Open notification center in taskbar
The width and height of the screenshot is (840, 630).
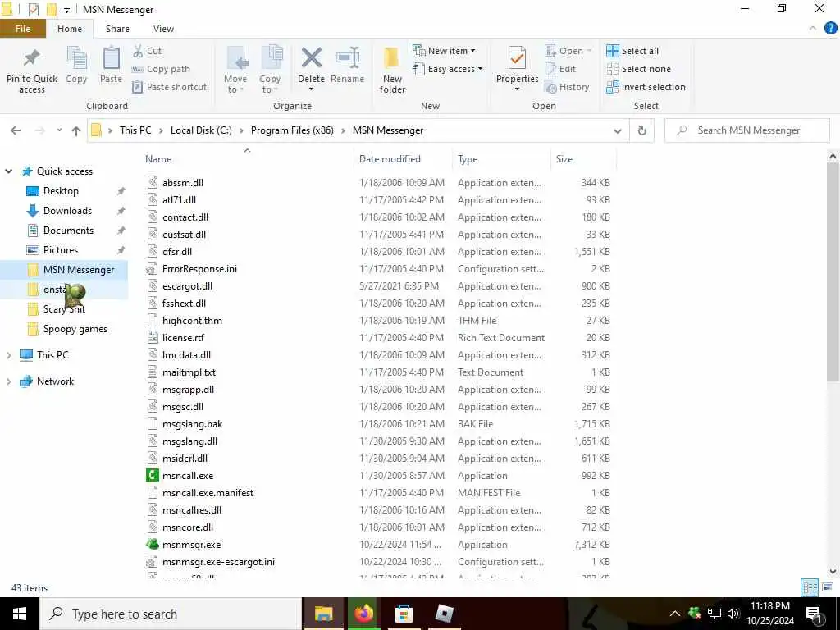[815, 614]
